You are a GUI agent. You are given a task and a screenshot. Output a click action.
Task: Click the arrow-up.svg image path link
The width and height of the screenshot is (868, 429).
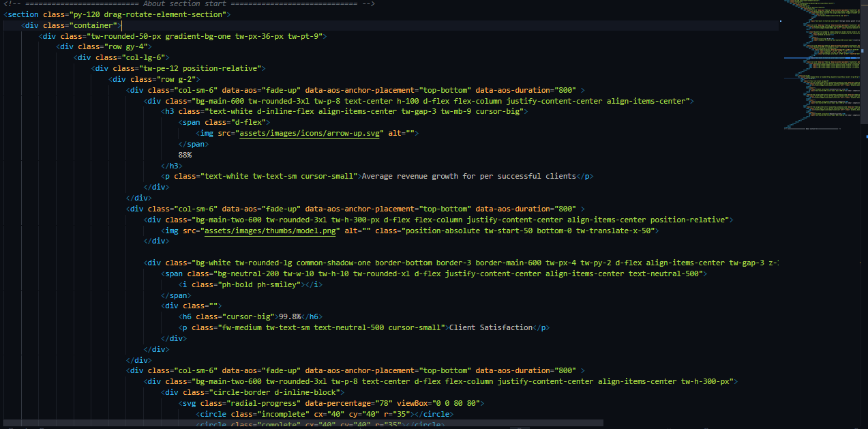[308, 133]
